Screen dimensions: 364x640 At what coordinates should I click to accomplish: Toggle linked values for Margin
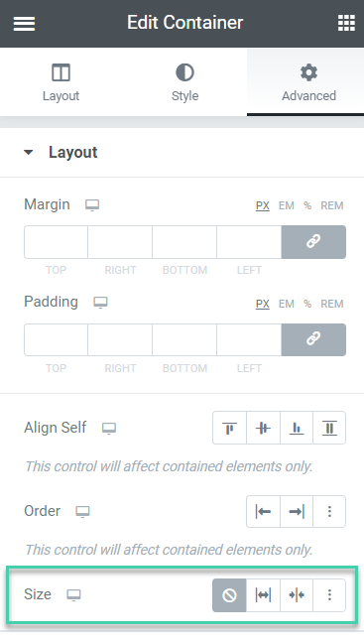pyautogui.click(x=313, y=242)
